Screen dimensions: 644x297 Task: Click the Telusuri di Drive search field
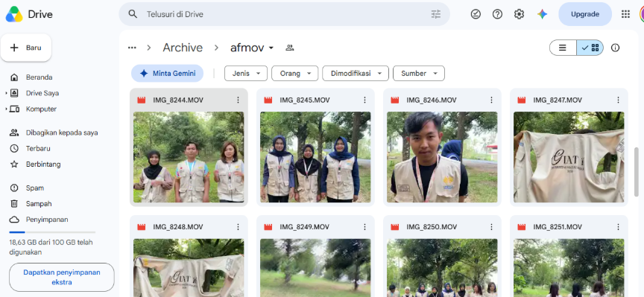click(284, 14)
